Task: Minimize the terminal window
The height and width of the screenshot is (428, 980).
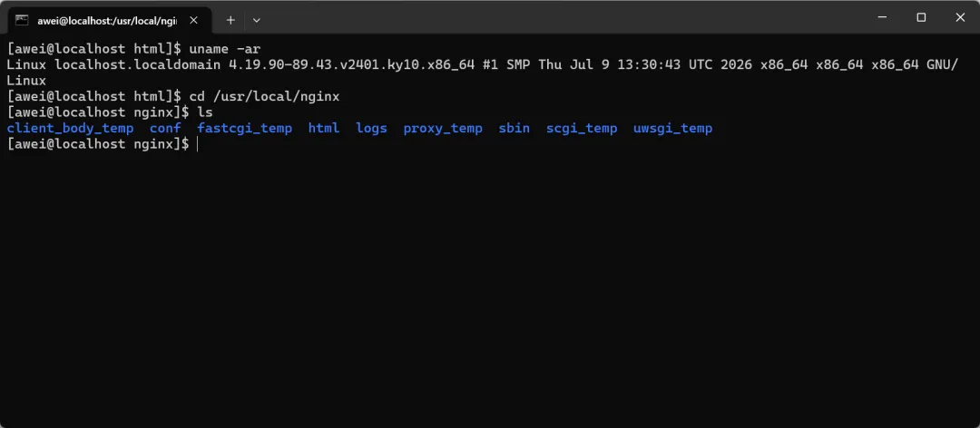Action: (882, 17)
